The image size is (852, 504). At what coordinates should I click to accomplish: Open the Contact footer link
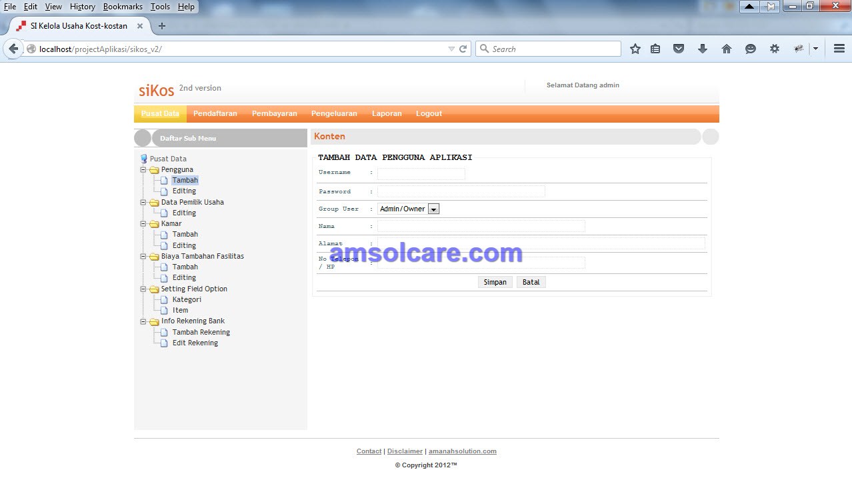point(369,451)
